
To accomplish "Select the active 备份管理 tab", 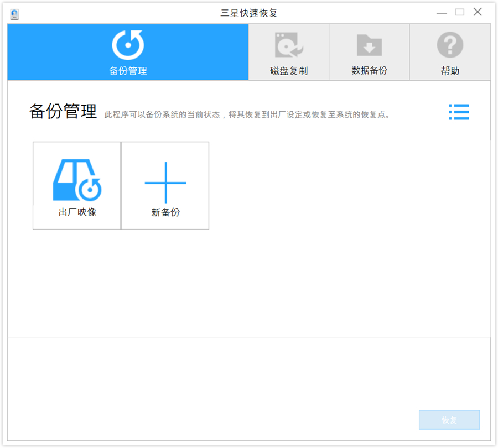I will tap(127, 52).
